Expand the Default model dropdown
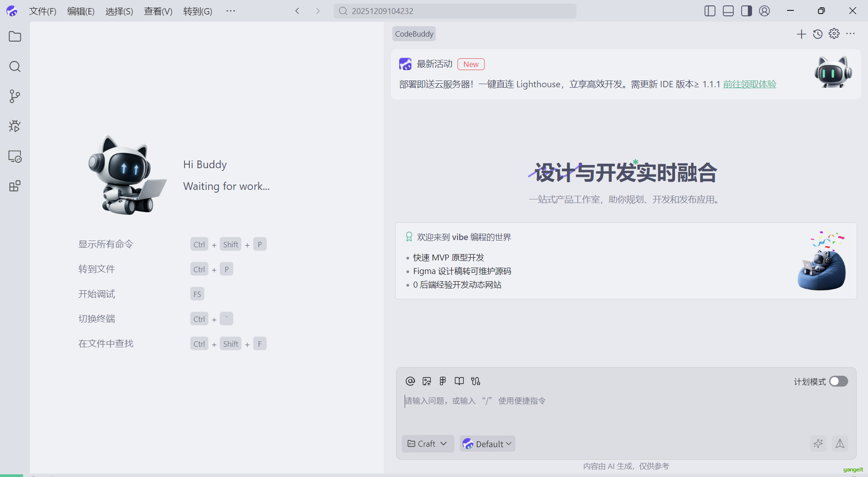 [x=487, y=444]
